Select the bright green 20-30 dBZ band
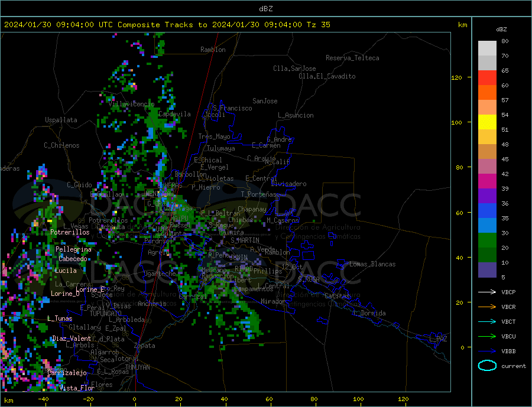The height and width of the screenshot is (407, 532). click(x=487, y=240)
